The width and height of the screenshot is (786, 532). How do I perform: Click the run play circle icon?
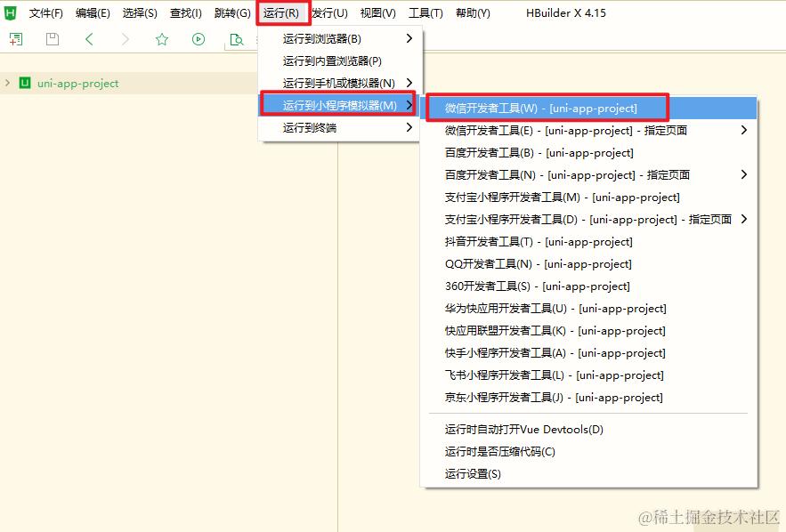(199, 39)
